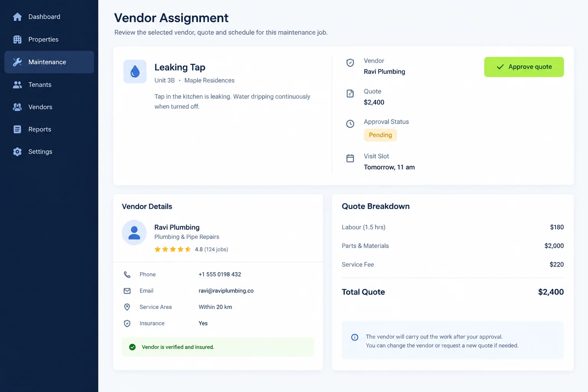Select Tenants in the sidebar
Viewport: 588px width, 392px height.
[x=49, y=85]
